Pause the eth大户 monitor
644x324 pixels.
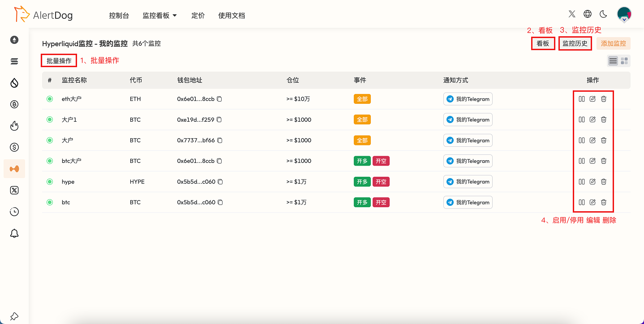(582, 99)
